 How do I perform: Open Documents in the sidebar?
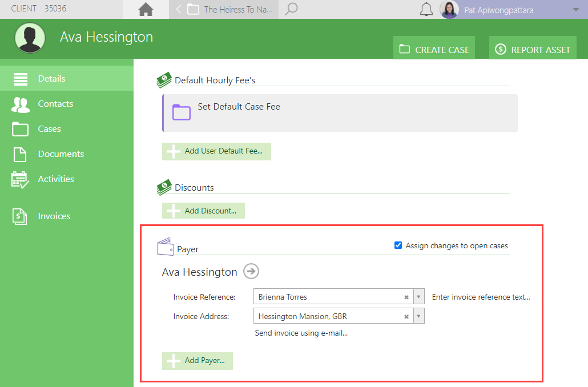click(67, 154)
